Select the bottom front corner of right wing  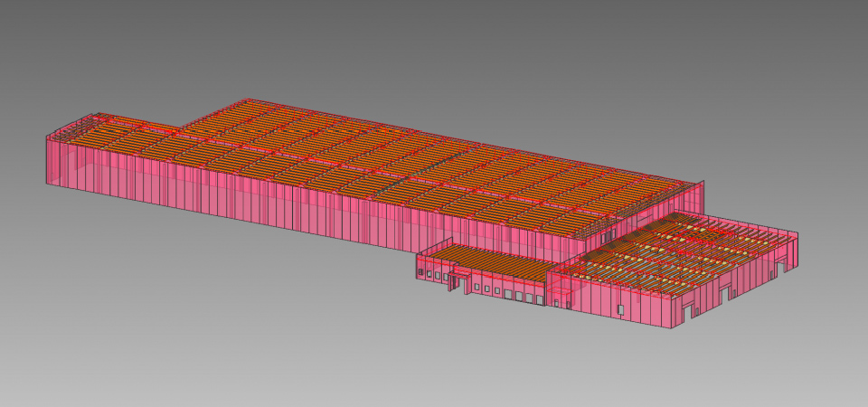[671, 327]
